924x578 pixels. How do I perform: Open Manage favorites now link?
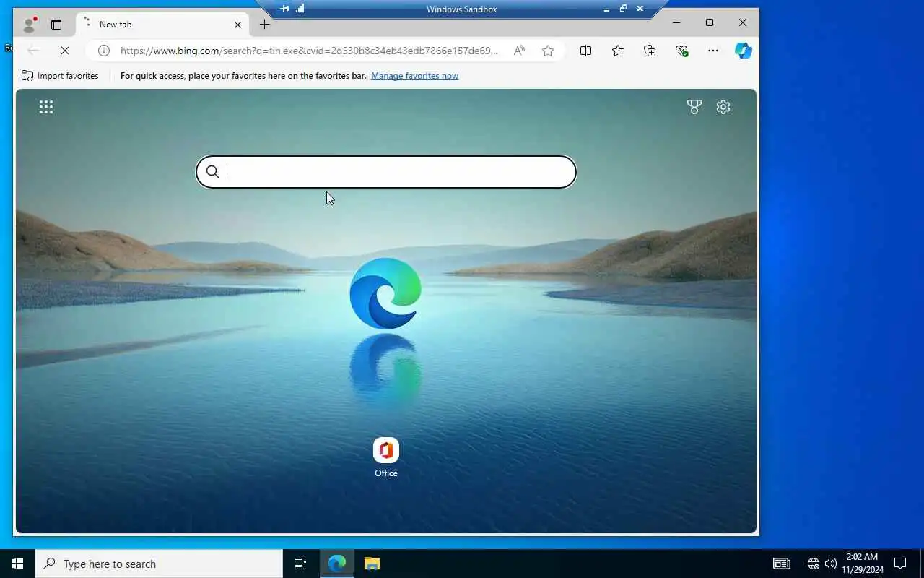point(414,76)
